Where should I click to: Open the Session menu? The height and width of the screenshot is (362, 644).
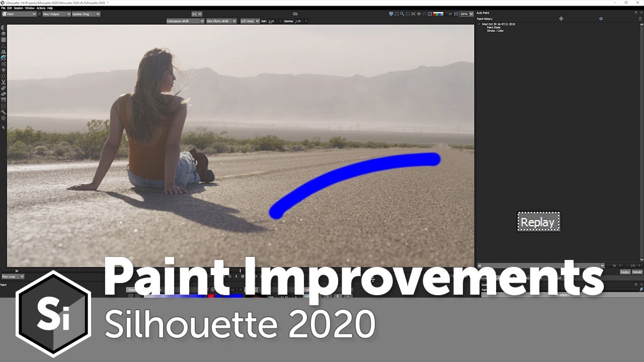19,8
